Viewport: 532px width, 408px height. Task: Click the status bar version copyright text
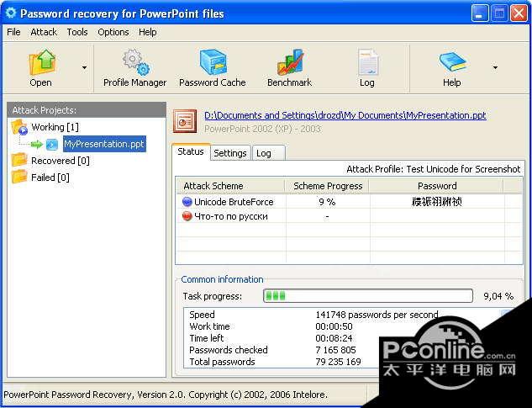[x=166, y=395]
